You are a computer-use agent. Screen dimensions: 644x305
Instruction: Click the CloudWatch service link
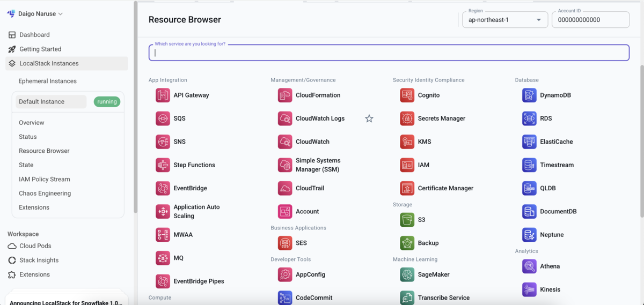(x=312, y=142)
